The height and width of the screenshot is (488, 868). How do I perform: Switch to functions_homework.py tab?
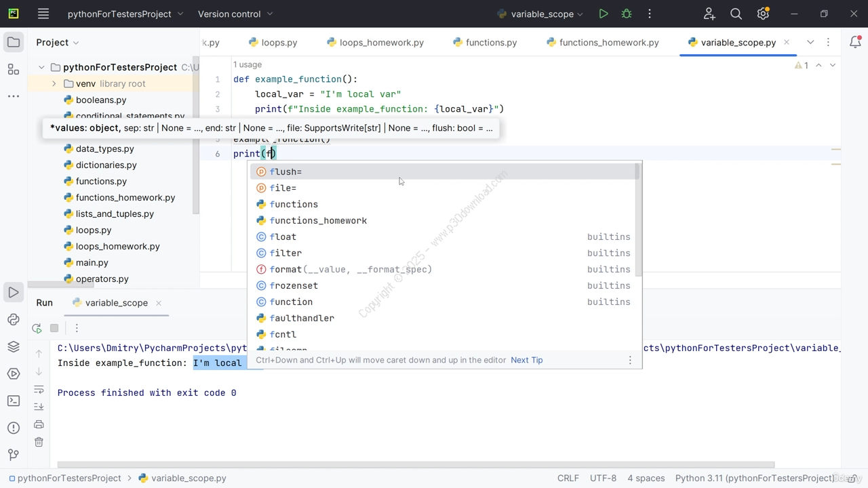(x=602, y=42)
